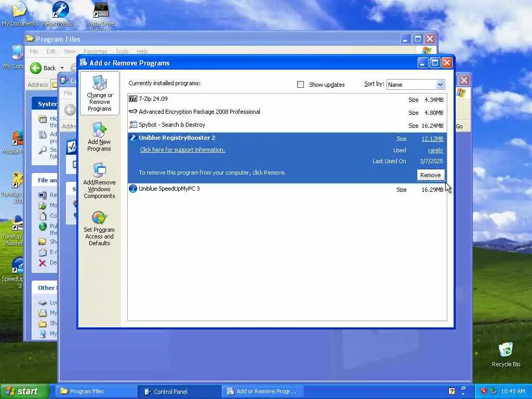
Task: Open the Recycle Bin on desktop
Action: (506, 354)
